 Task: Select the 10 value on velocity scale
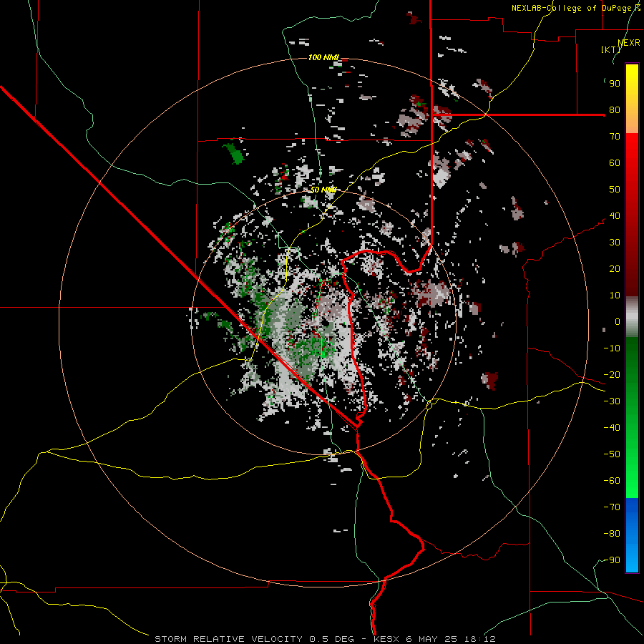615,296
